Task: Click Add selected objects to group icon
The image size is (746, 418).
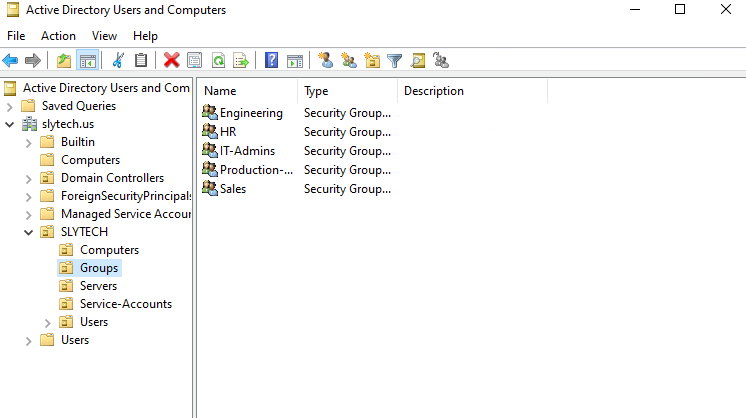Action: click(x=441, y=60)
